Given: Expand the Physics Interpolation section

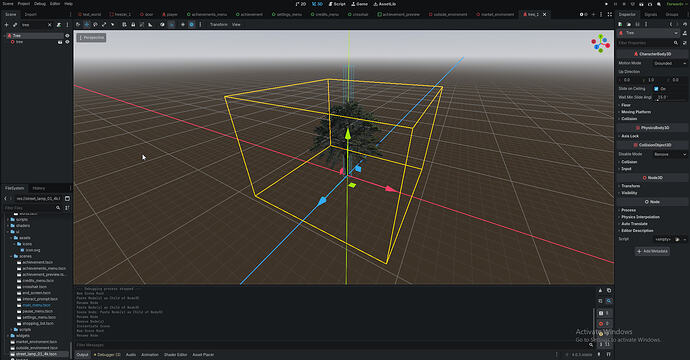Looking at the screenshot, I should click(640, 217).
